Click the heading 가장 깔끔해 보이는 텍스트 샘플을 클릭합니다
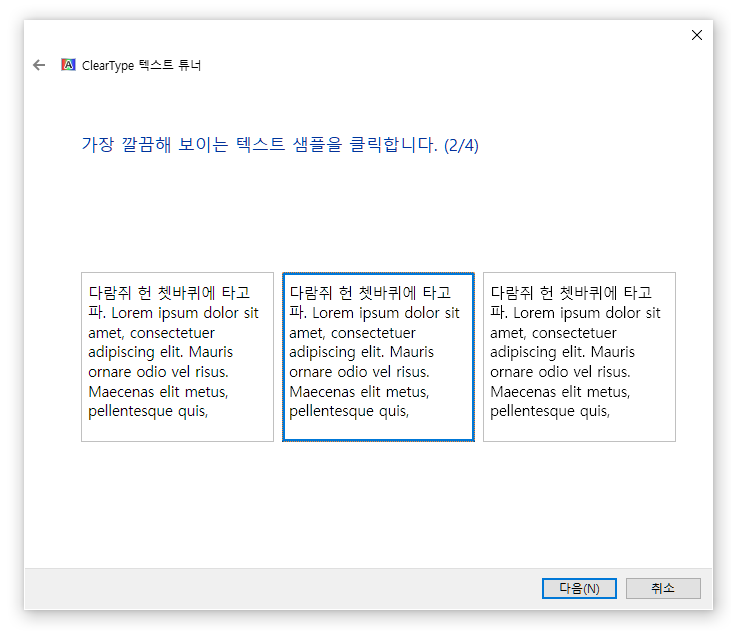The height and width of the screenshot is (631, 731). tap(280, 145)
